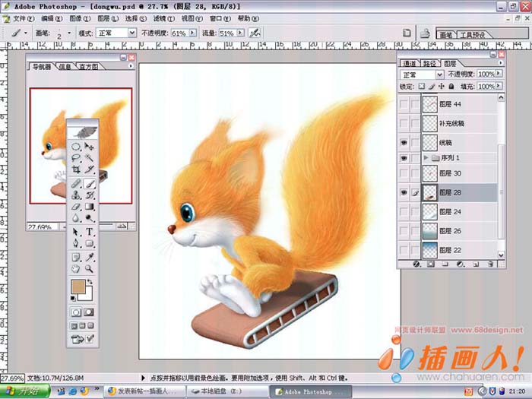Screen dimensions: 532x399
Task: Select the Pen tool
Action: [x=76, y=243]
